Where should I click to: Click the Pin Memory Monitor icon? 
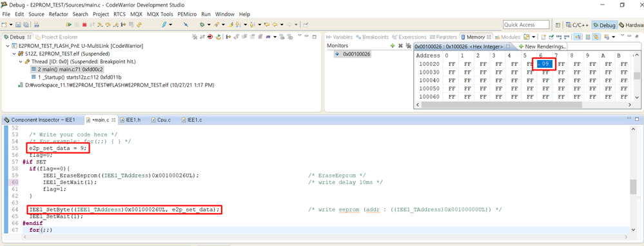[x=551, y=37]
